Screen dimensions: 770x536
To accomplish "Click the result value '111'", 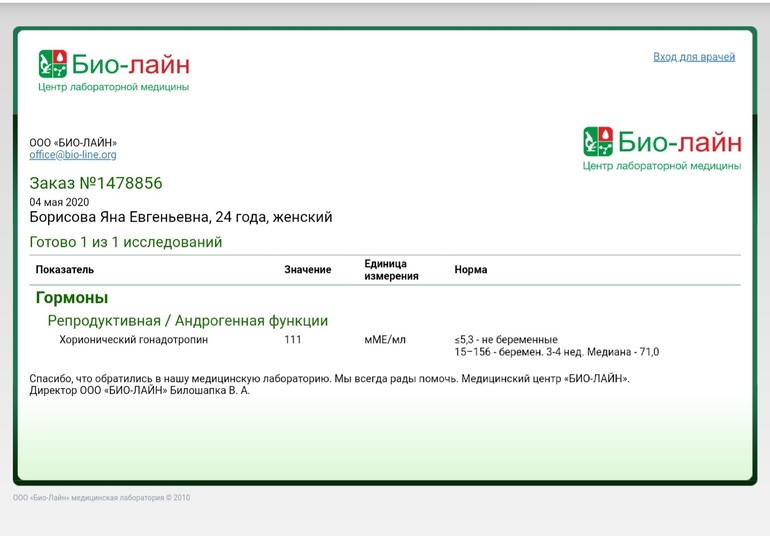I will tap(293, 340).
